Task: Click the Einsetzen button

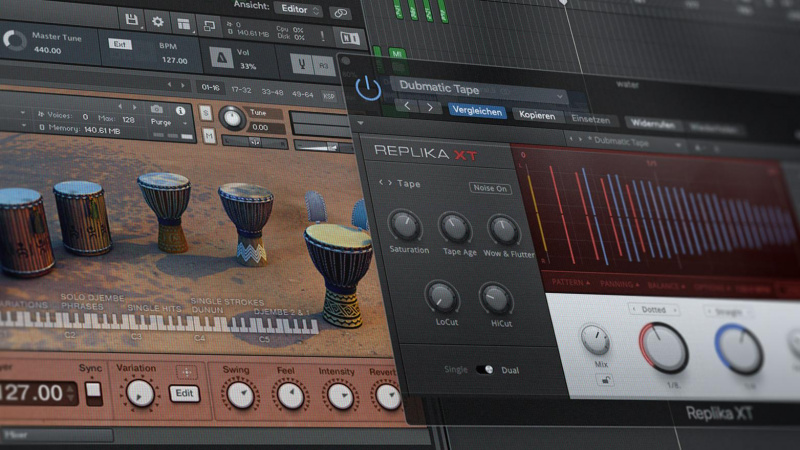Action: click(590, 119)
